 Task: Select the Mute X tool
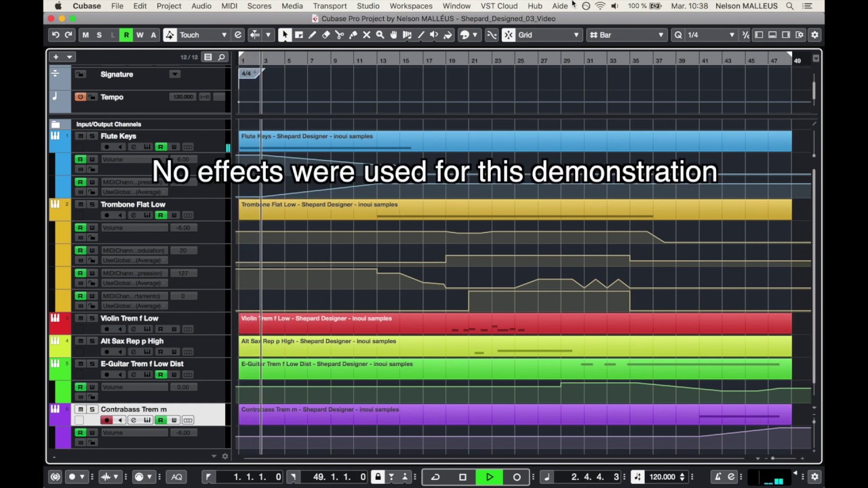366,35
